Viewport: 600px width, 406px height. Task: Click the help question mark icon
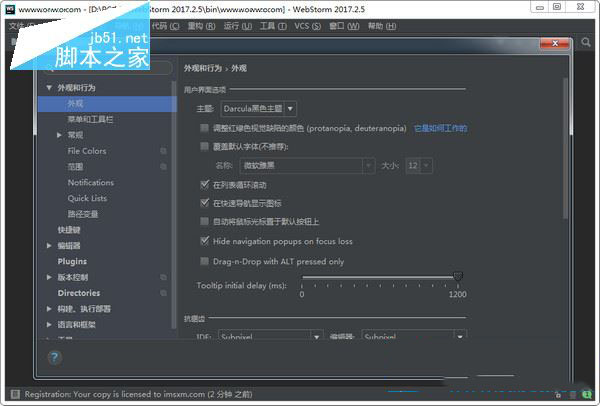(54, 358)
